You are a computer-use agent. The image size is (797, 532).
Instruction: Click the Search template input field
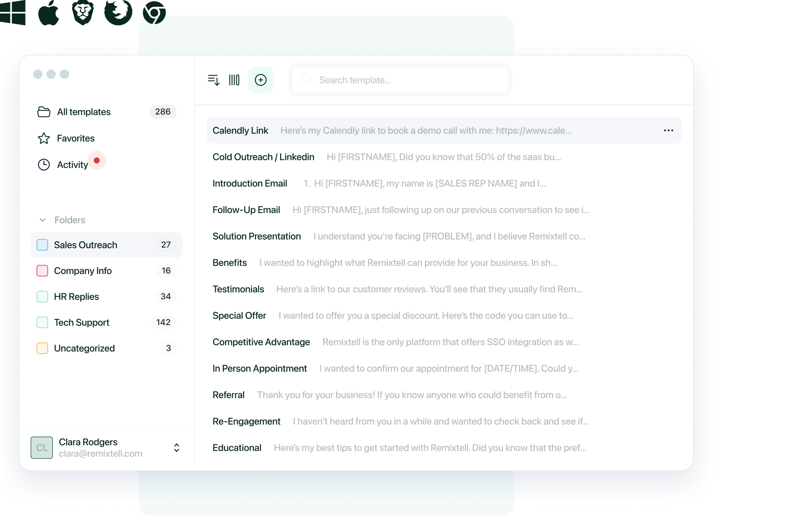click(x=401, y=80)
